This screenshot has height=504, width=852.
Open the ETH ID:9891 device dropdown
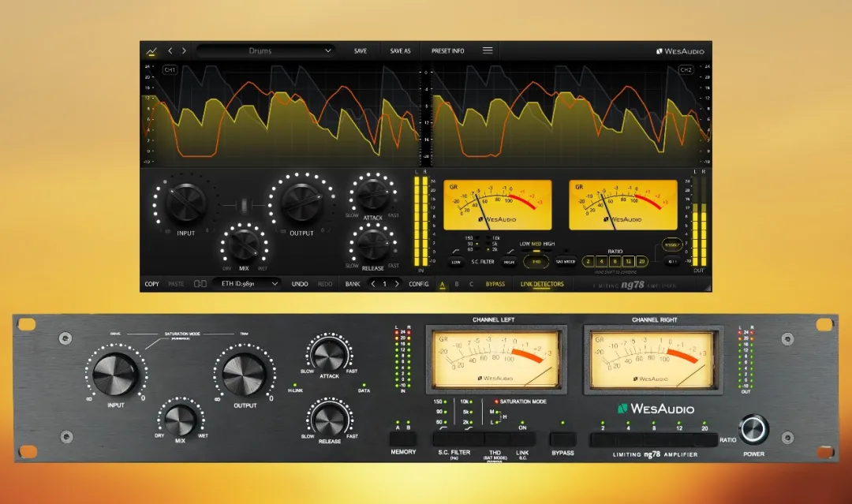pyautogui.click(x=246, y=283)
